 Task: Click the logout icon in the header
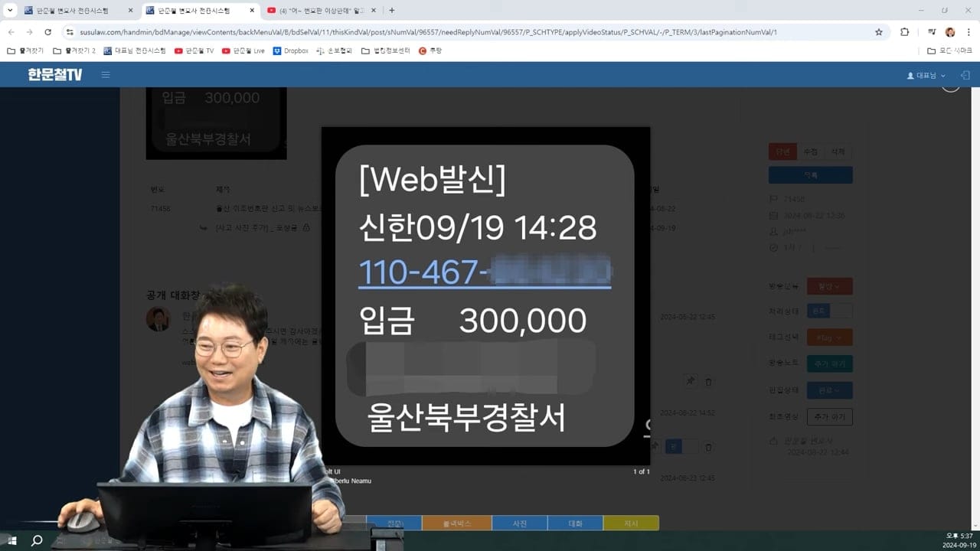(965, 75)
